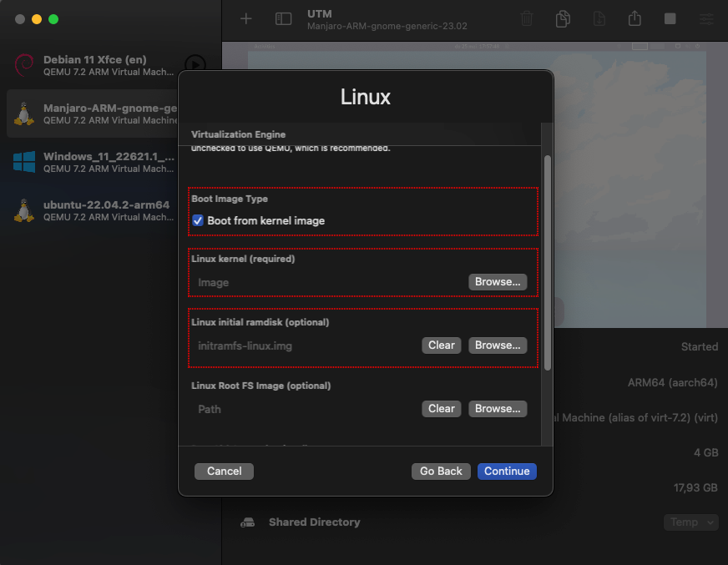728x565 pixels.
Task: Open VM settings sliders icon
Action: [x=706, y=18]
